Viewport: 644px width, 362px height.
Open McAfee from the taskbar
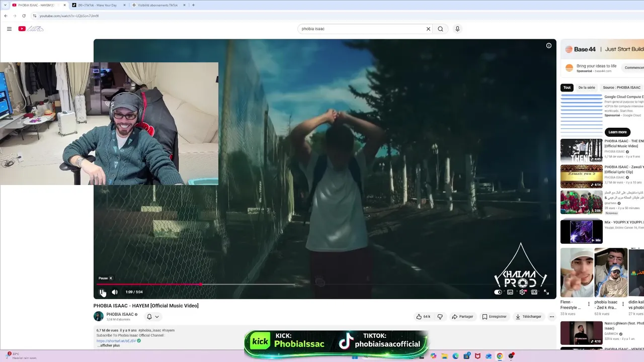477,356
